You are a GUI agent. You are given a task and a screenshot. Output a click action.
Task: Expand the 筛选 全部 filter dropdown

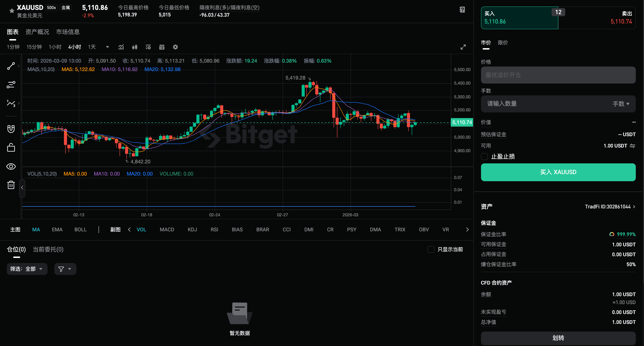27,269
